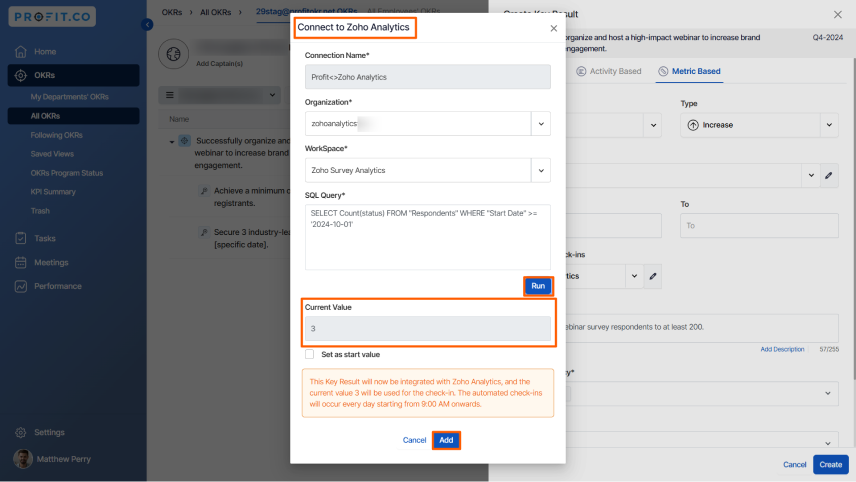856x482 pixels.
Task: Click the Name column header
Action: (179, 119)
